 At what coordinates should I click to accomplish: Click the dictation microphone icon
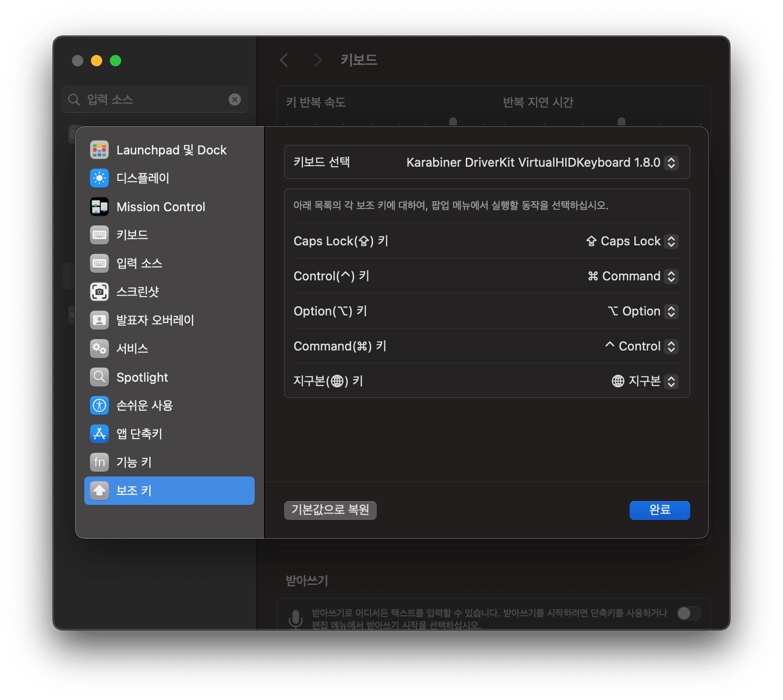(x=296, y=619)
